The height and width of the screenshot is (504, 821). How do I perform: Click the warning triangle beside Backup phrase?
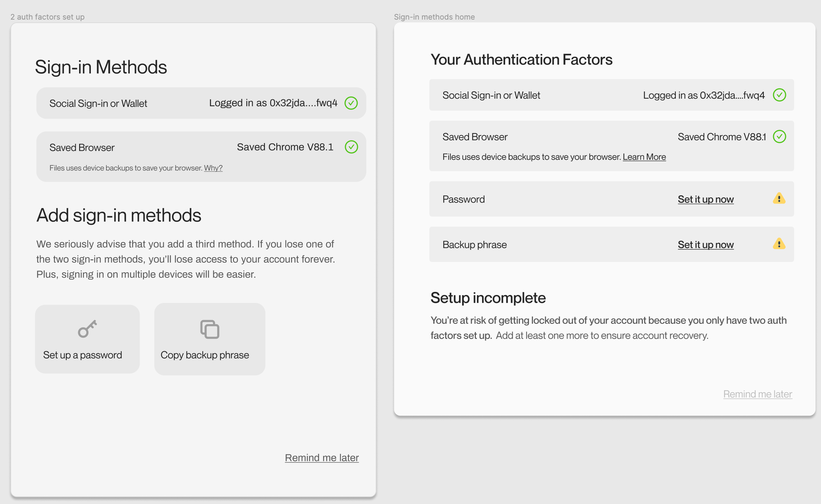tap(779, 244)
